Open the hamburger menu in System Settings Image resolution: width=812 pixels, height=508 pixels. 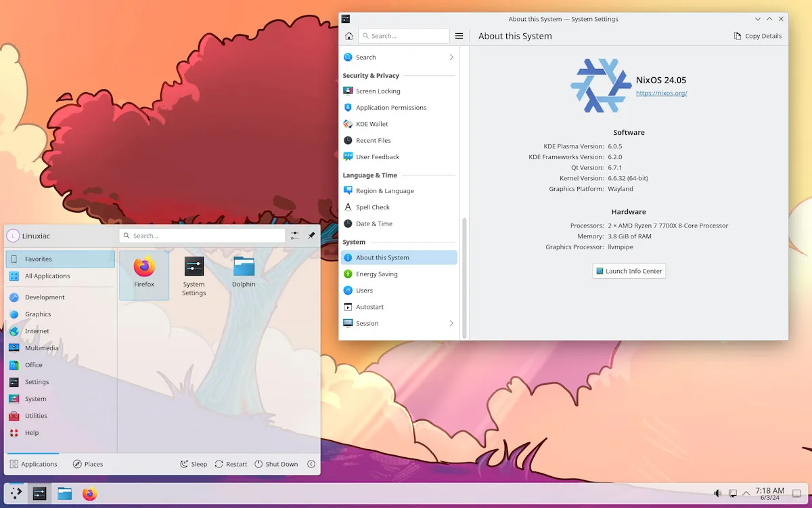tap(459, 36)
